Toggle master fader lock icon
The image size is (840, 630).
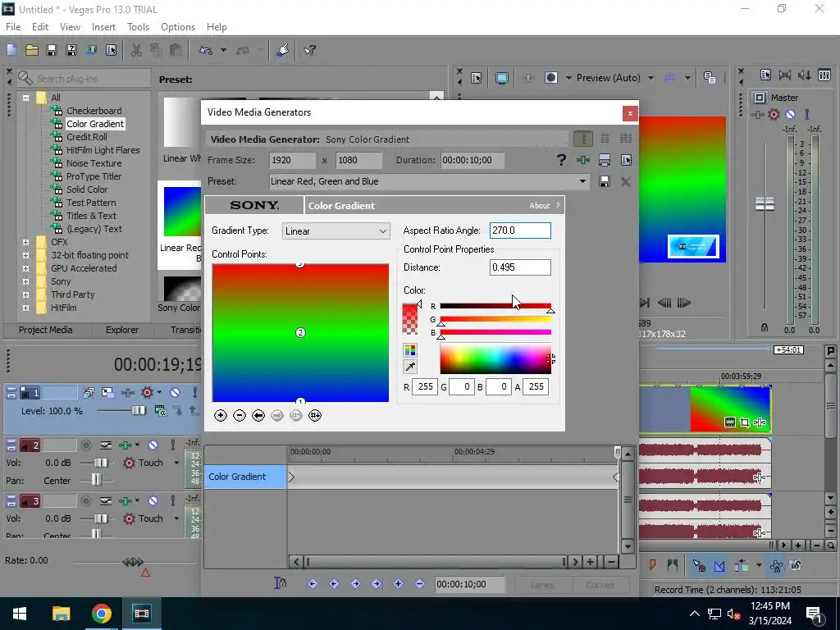tap(765, 327)
